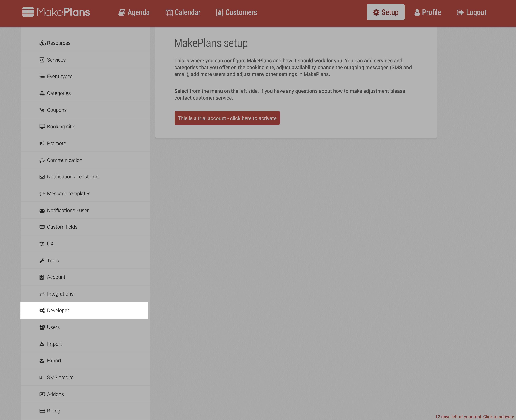Open Notifications - customer settings
The image size is (516, 420).
pos(86,177)
